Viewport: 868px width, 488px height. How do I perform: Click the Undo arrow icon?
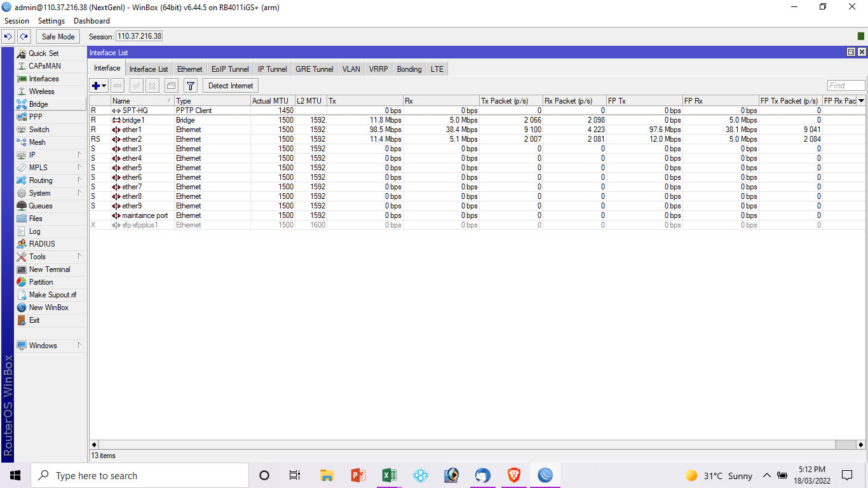pyautogui.click(x=8, y=37)
